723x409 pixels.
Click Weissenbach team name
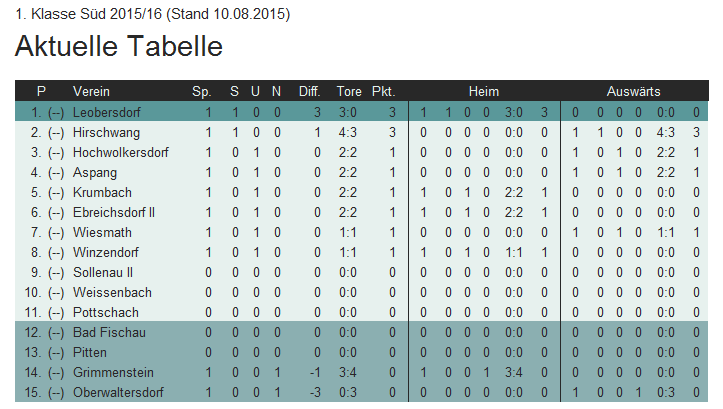point(113,293)
